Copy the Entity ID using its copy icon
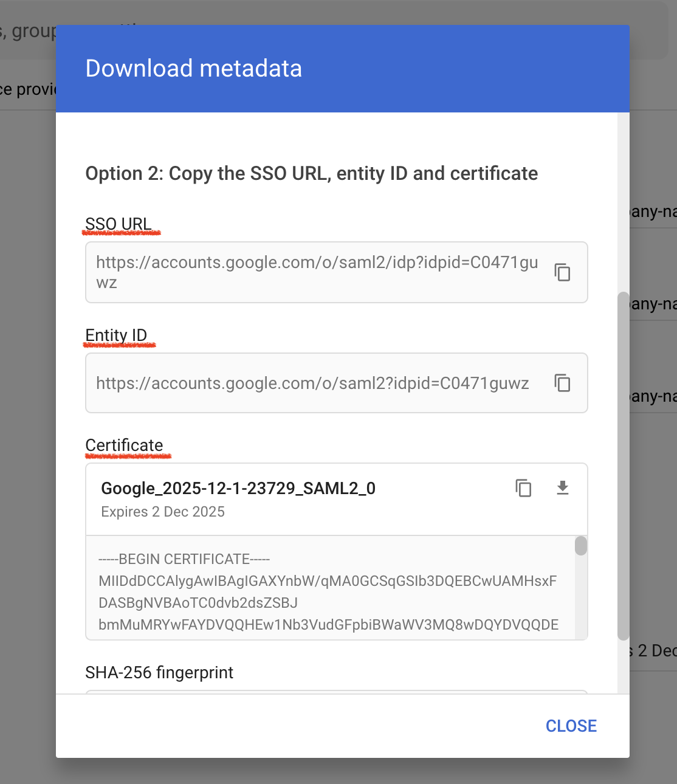The image size is (677, 784). coord(562,383)
